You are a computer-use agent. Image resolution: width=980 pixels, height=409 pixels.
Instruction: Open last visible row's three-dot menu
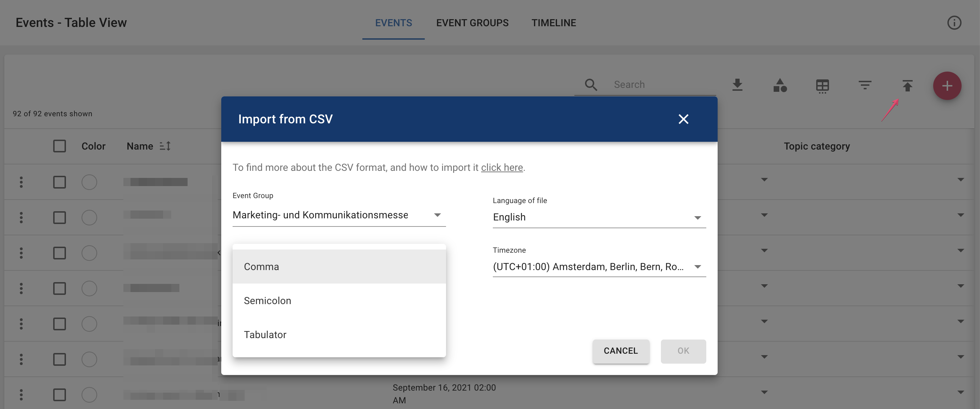click(21, 394)
